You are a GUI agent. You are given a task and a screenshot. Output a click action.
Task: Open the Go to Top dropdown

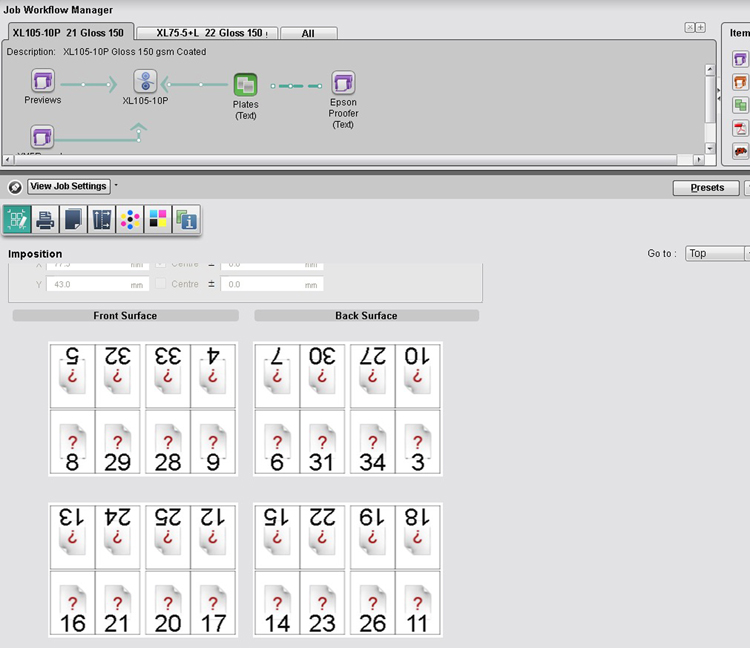pos(717,253)
